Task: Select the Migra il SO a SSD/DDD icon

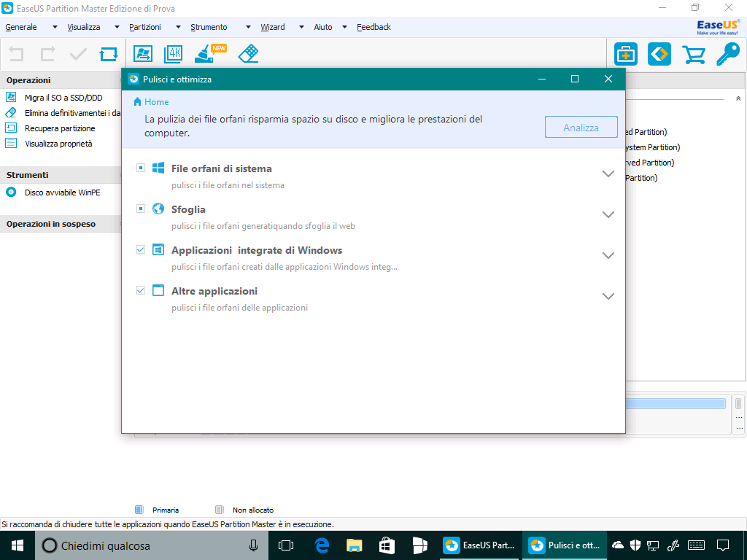Action: point(11,98)
